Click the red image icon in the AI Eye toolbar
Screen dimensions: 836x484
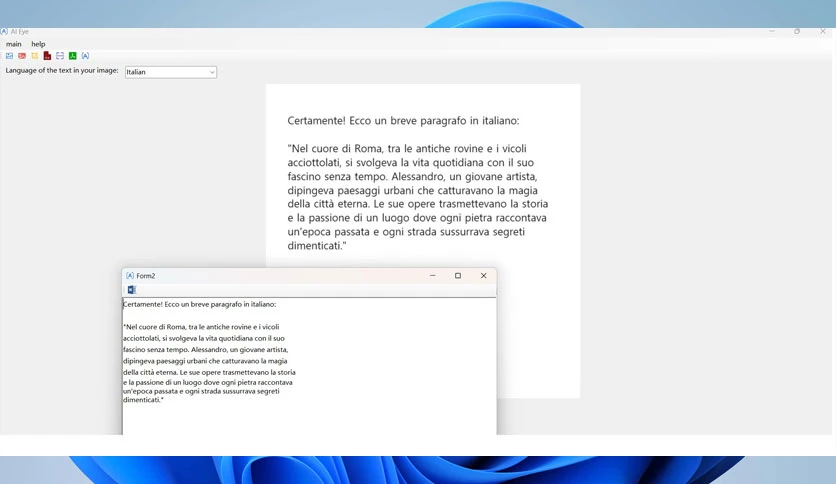pyautogui.click(x=22, y=56)
